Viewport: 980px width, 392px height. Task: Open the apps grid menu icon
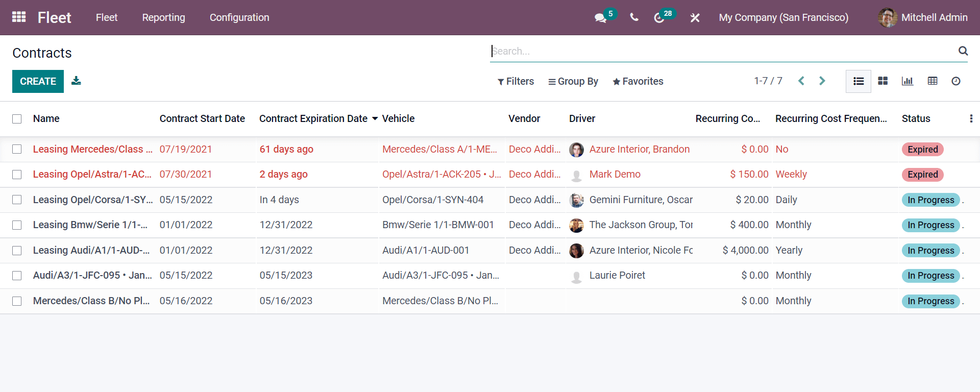(19, 17)
